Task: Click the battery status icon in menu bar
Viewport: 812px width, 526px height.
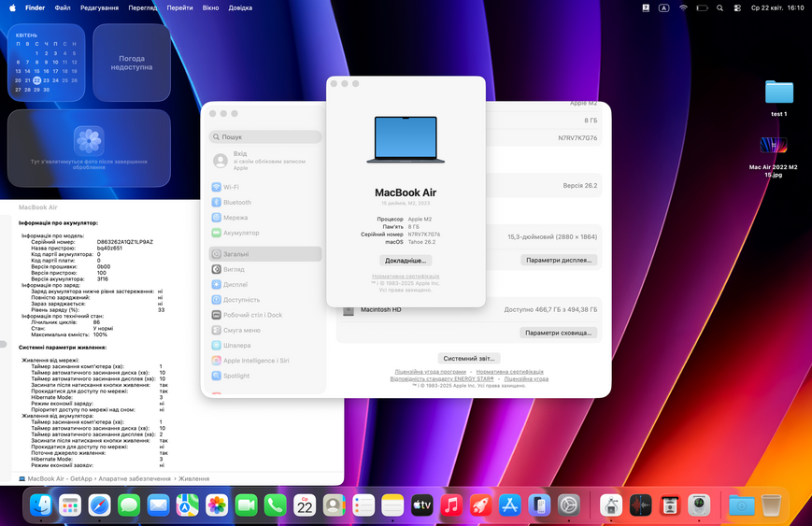Action: click(x=703, y=7)
